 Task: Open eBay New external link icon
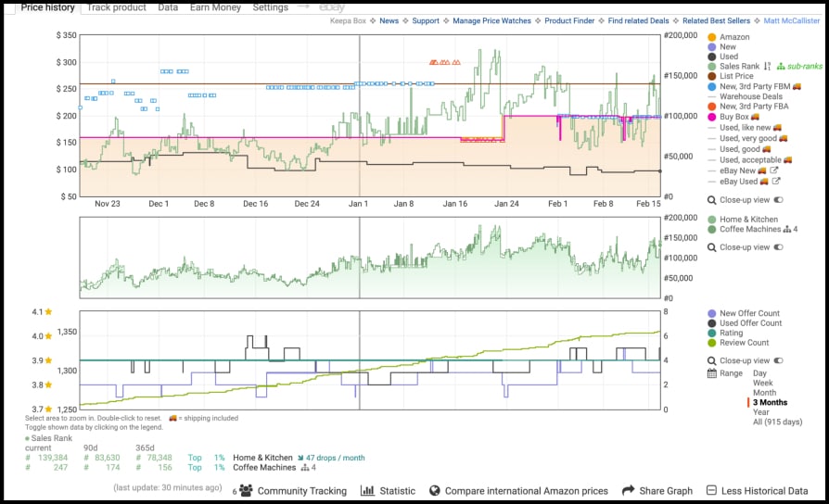coord(773,170)
